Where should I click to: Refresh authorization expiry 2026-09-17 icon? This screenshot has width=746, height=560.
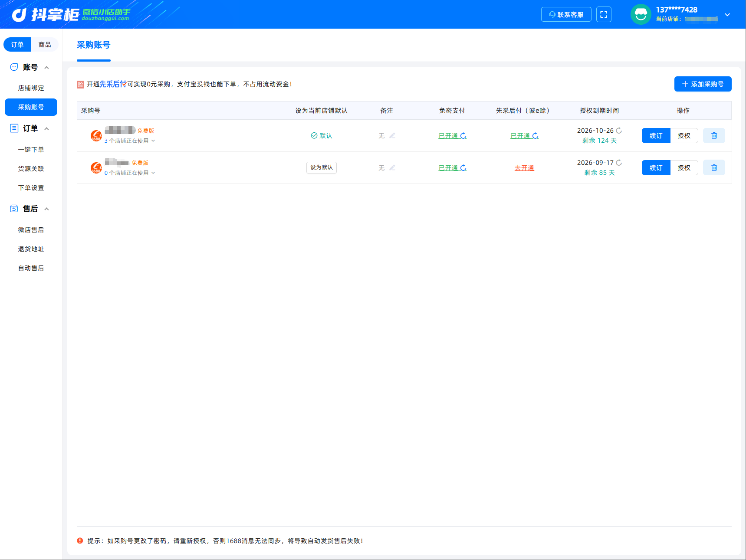[x=619, y=163]
